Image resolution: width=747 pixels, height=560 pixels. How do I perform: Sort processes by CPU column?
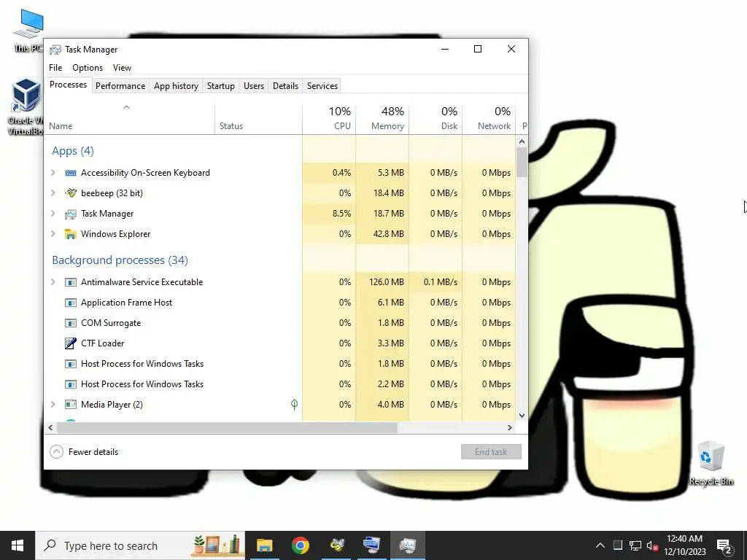tap(329, 118)
